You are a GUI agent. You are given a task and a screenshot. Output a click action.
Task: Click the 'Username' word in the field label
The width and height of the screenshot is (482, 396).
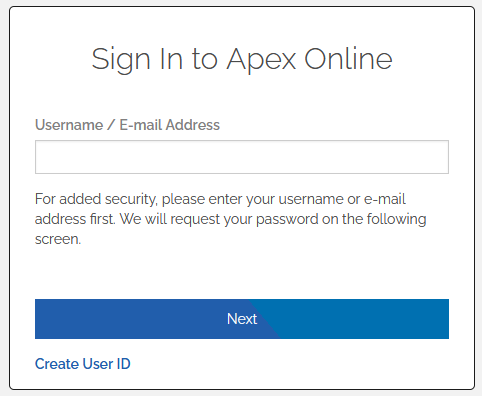69,125
